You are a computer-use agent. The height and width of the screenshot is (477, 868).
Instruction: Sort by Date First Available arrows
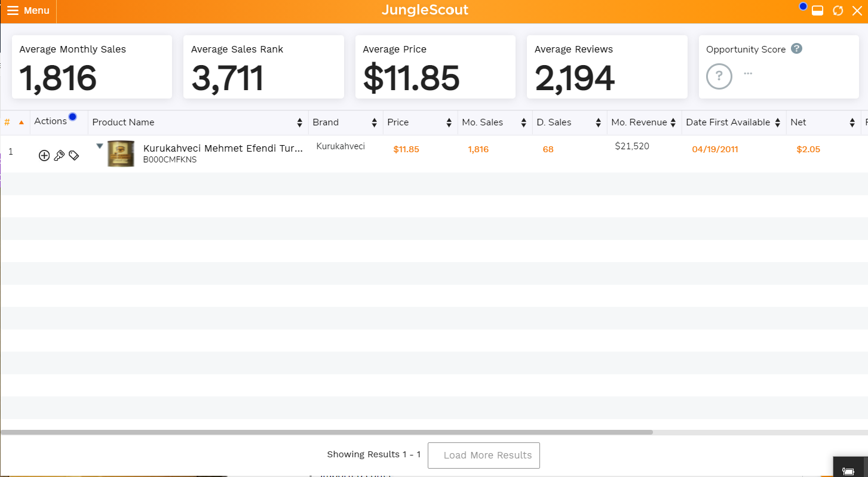click(x=778, y=122)
